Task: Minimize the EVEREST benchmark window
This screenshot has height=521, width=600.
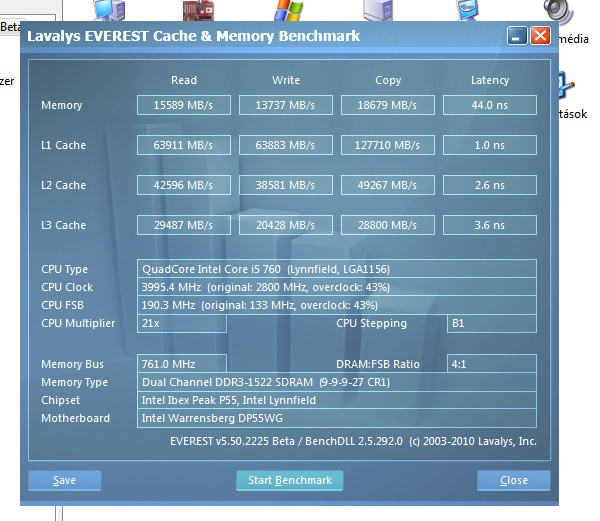Action: (517, 36)
